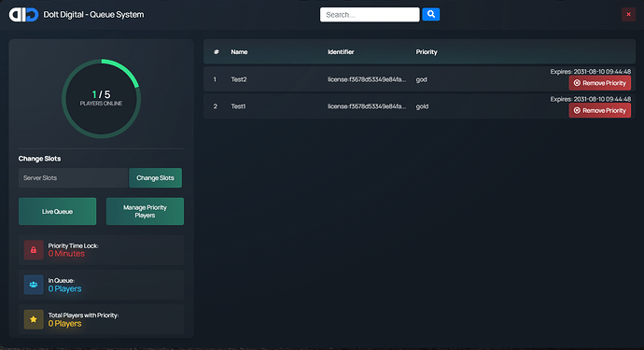644x350 pixels.
Task: Select the Test2 row name
Action: point(239,79)
